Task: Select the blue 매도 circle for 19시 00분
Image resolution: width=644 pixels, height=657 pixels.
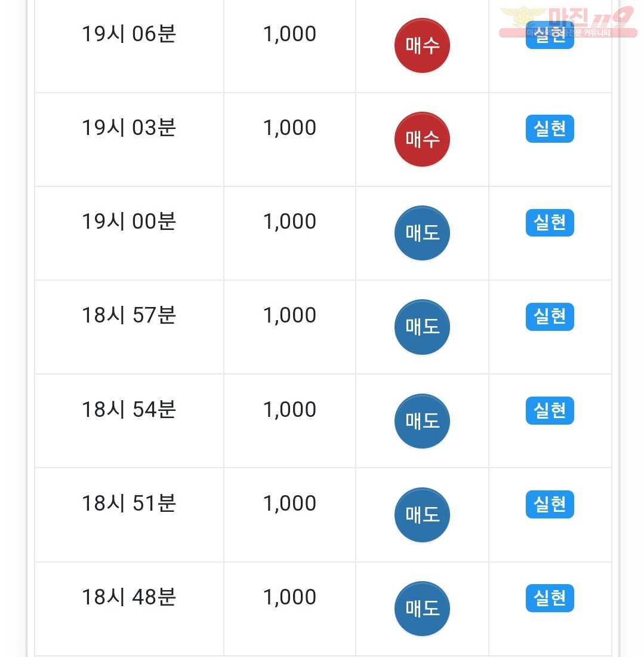Action: point(422,233)
